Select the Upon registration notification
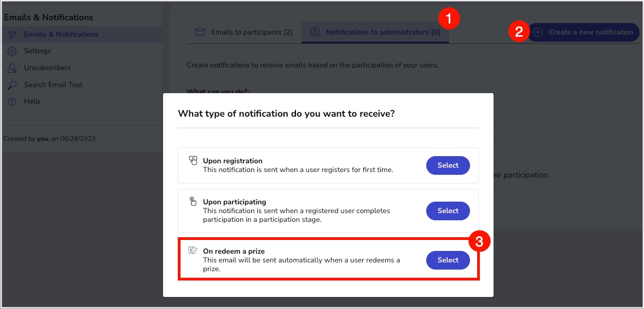Image resolution: width=644 pixels, height=309 pixels. point(448,165)
